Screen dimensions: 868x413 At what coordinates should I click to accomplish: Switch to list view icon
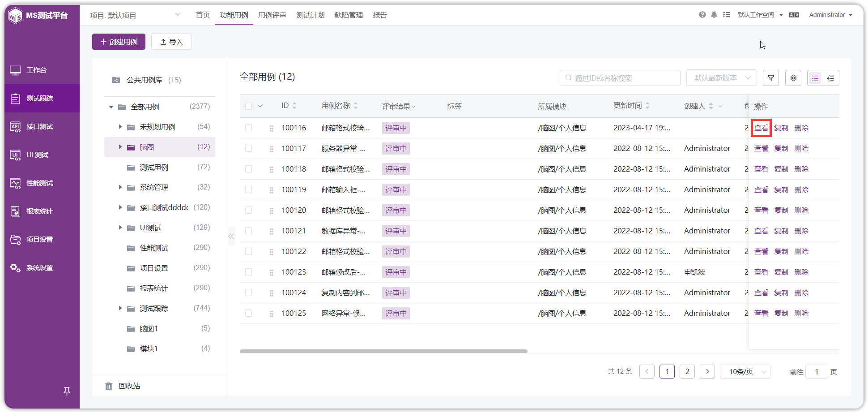tap(815, 78)
